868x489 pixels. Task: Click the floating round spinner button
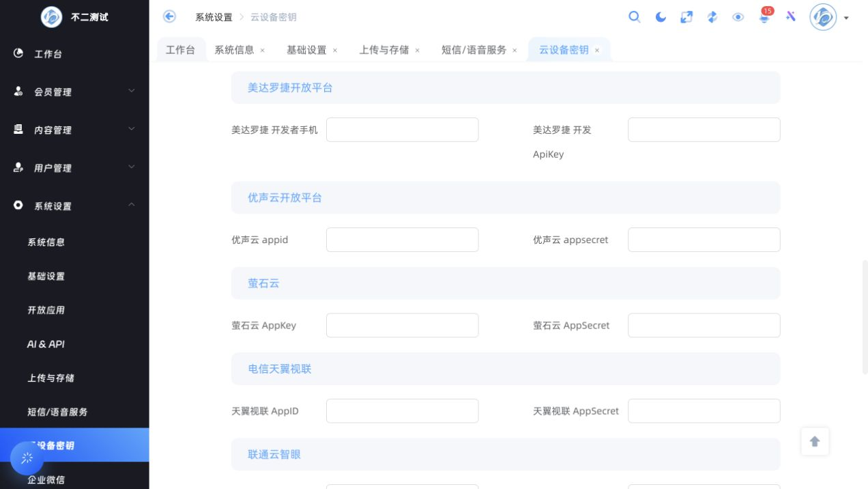pyautogui.click(x=27, y=458)
